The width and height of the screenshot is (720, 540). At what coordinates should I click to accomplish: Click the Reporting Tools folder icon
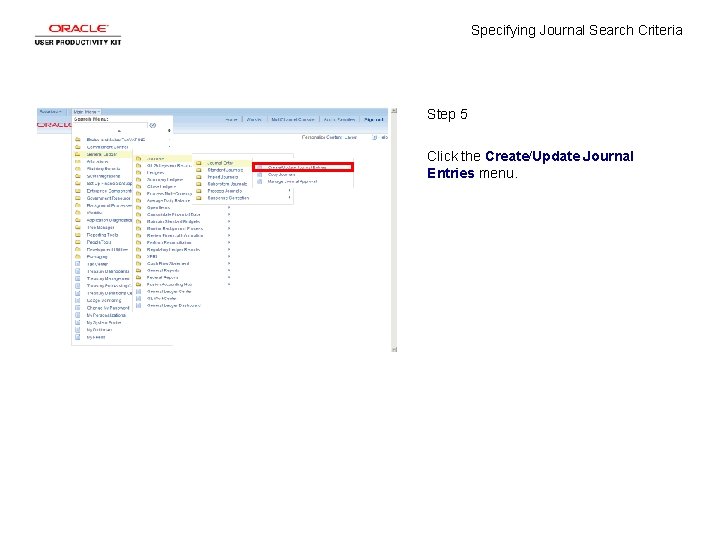78,235
